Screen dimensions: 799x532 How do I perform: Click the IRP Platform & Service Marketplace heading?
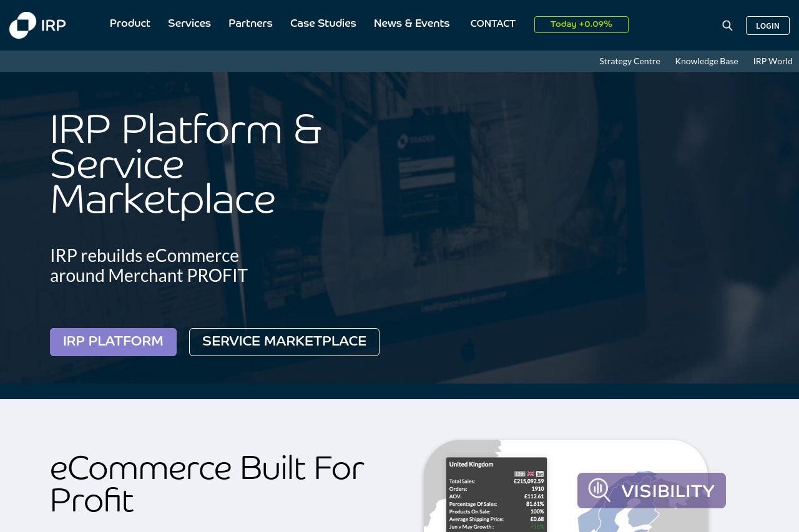(x=185, y=165)
